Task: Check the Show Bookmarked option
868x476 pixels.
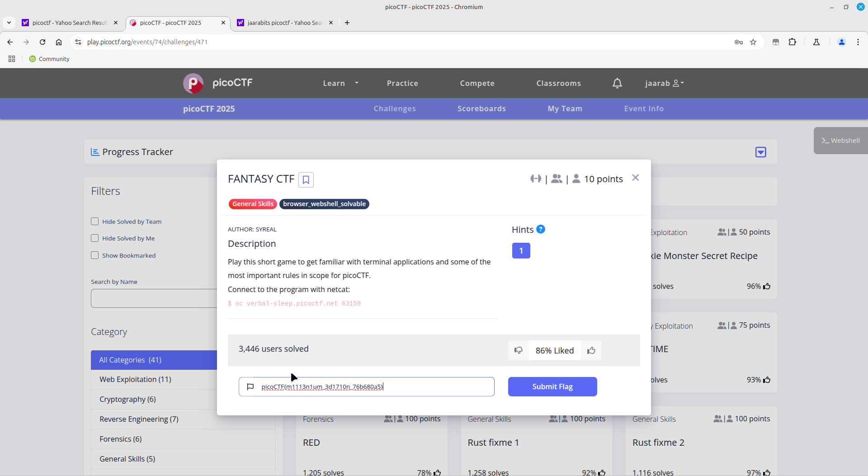Action: pyautogui.click(x=95, y=255)
